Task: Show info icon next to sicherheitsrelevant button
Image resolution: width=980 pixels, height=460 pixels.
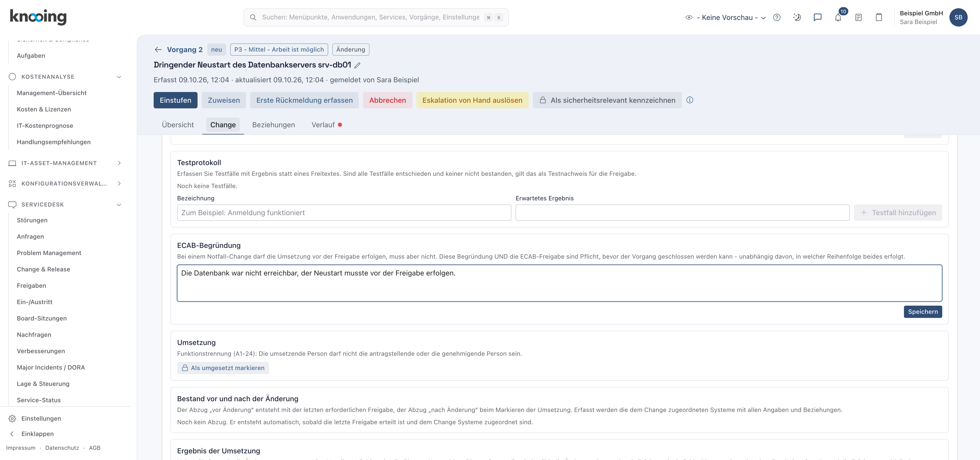Action: pyautogui.click(x=690, y=100)
